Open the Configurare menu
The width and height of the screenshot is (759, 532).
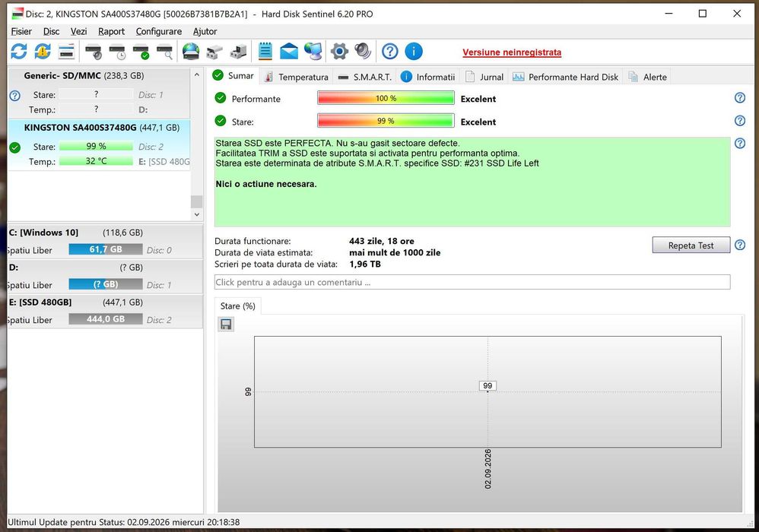(x=159, y=31)
